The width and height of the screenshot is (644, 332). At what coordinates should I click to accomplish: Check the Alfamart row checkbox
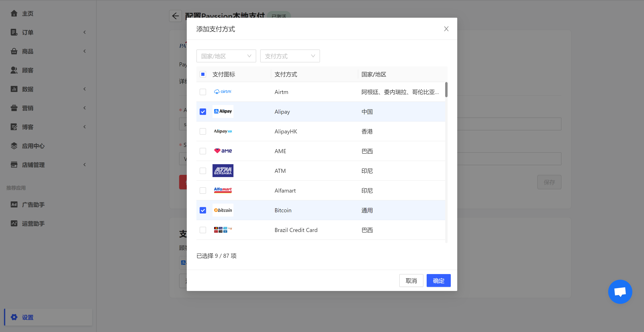pyautogui.click(x=203, y=191)
